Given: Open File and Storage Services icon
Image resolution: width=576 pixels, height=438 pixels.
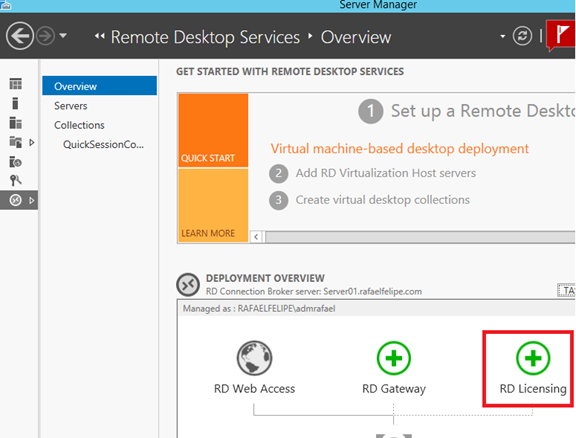Looking at the screenshot, I should (x=15, y=142).
